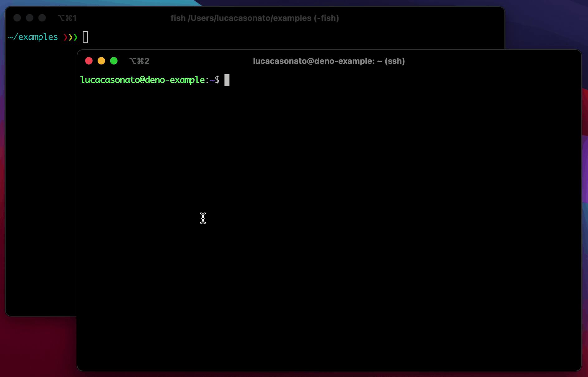
Task: Zoom the background fish terminal window
Action: (x=42, y=18)
